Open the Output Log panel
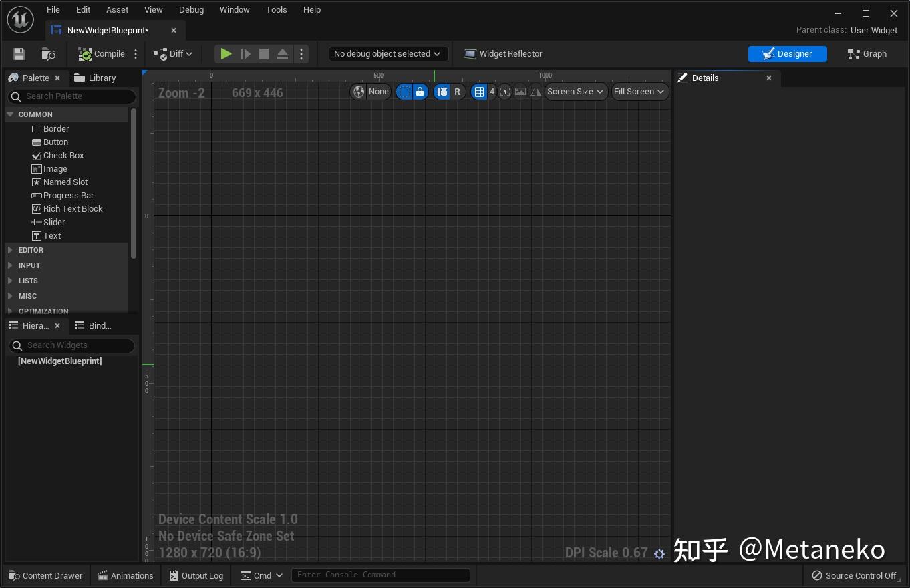This screenshot has width=910, height=588. click(x=195, y=575)
